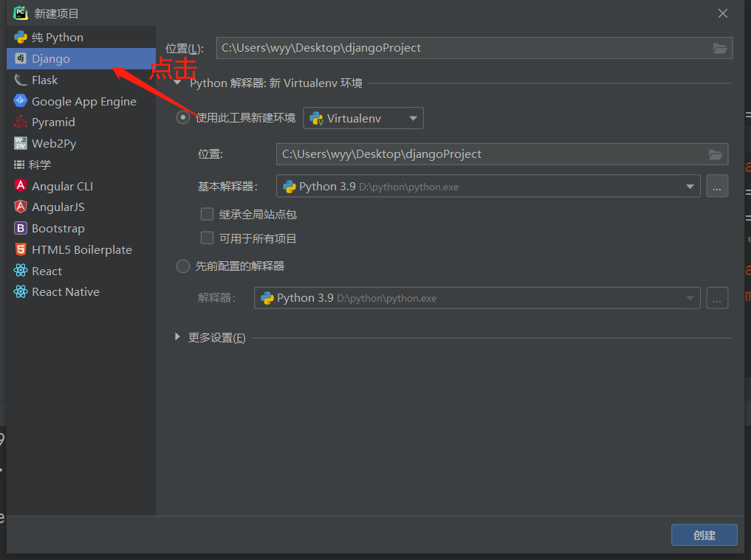Screen dimensions: 751x560
Task: Expand 更多设置 section
Action: tap(178, 337)
